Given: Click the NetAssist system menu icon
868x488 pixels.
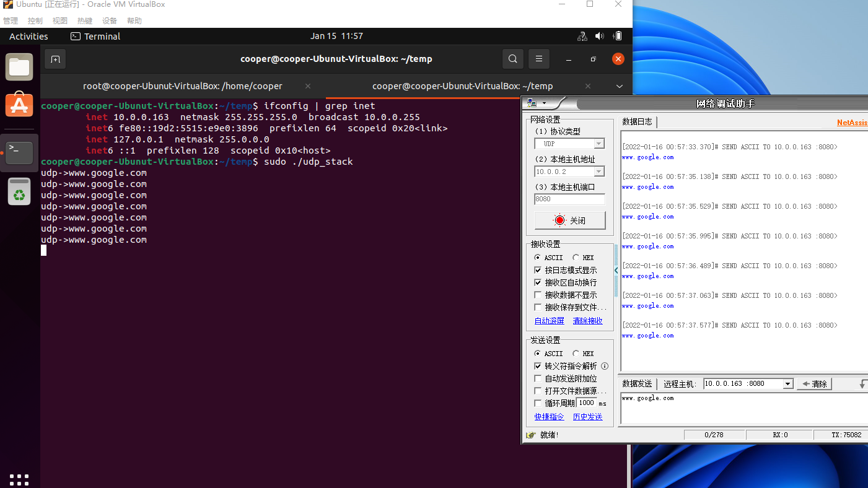Looking at the screenshot, I should coord(532,103).
